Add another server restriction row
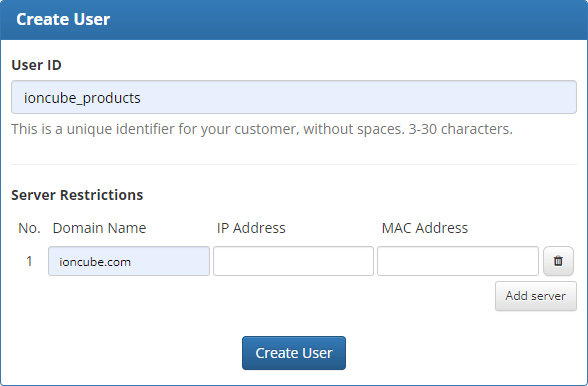The height and width of the screenshot is (386, 588). [536, 296]
